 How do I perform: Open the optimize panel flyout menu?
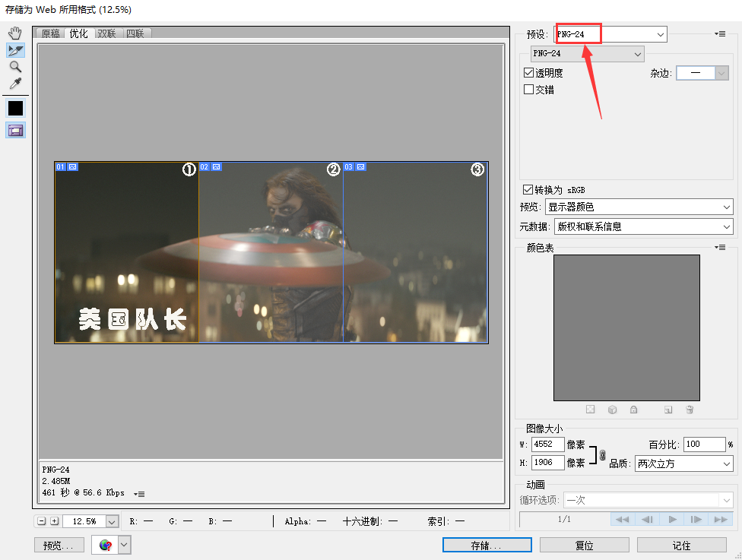pos(720,34)
